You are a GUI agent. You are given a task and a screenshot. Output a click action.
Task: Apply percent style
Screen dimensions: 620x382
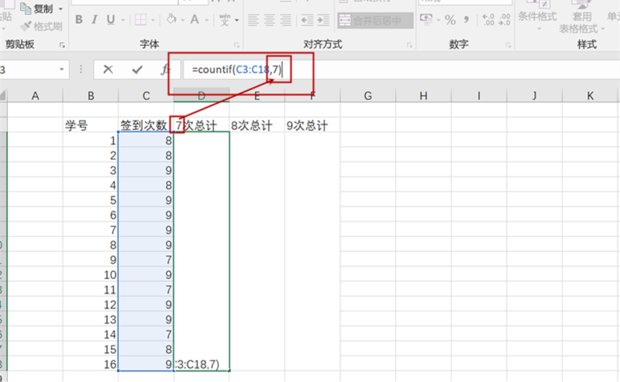pos(450,20)
